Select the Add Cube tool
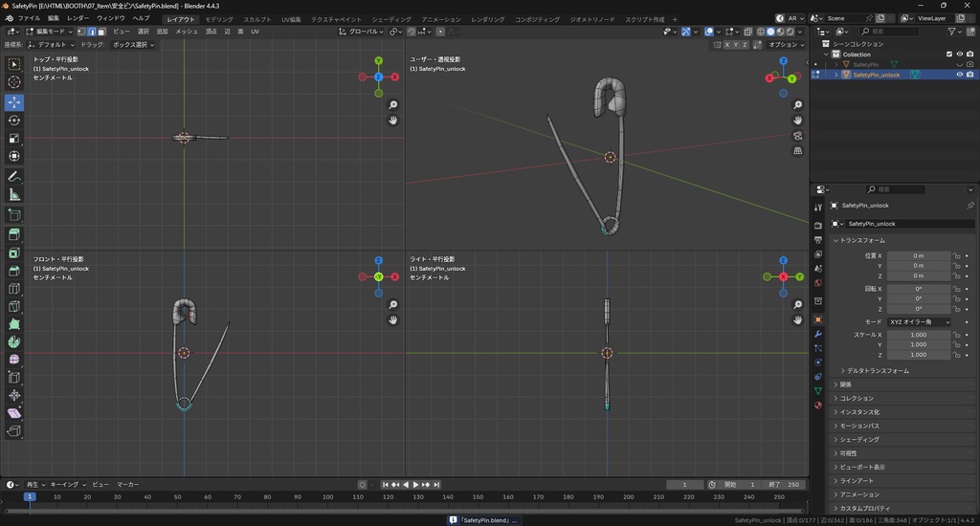The image size is (980, 526). coord(13,215)
